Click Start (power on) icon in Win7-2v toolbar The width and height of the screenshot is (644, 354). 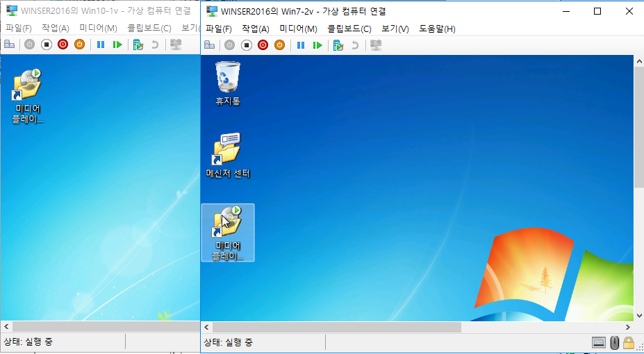(x=229, y=45)
